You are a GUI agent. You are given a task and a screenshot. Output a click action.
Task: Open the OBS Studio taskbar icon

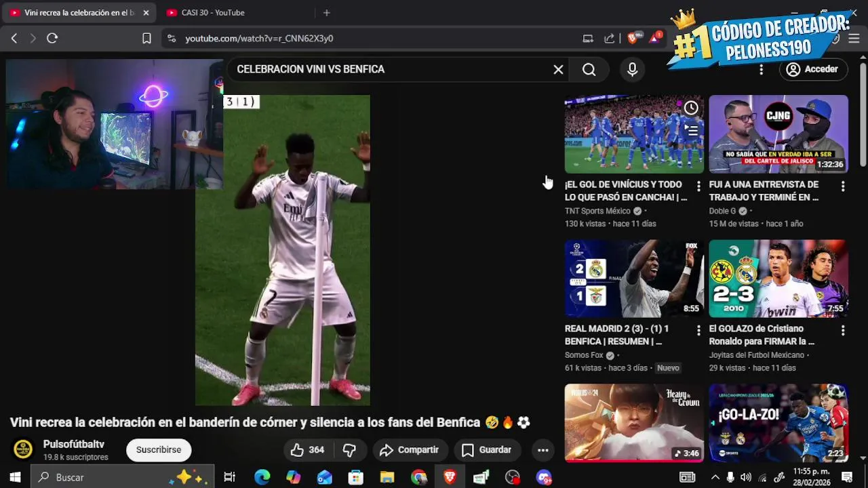[513, 477]
